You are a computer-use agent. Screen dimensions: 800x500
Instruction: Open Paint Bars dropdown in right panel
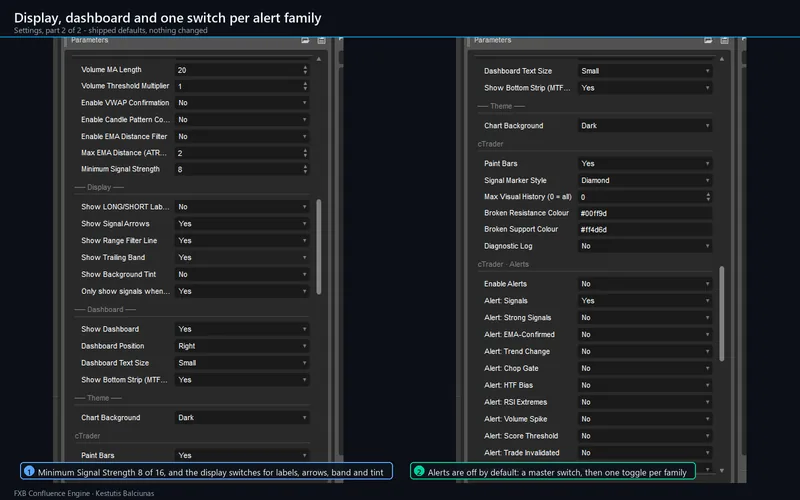tap(645, 164)
